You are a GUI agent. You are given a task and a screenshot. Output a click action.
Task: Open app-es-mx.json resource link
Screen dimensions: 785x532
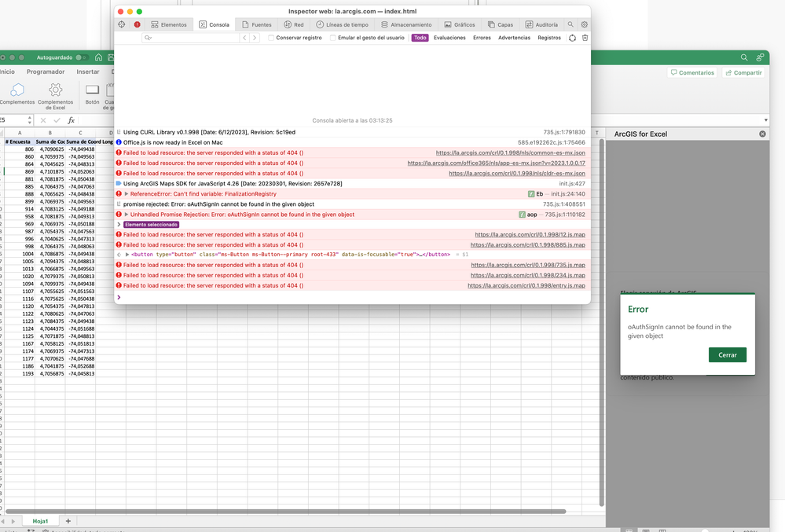[x=496, y=163]
